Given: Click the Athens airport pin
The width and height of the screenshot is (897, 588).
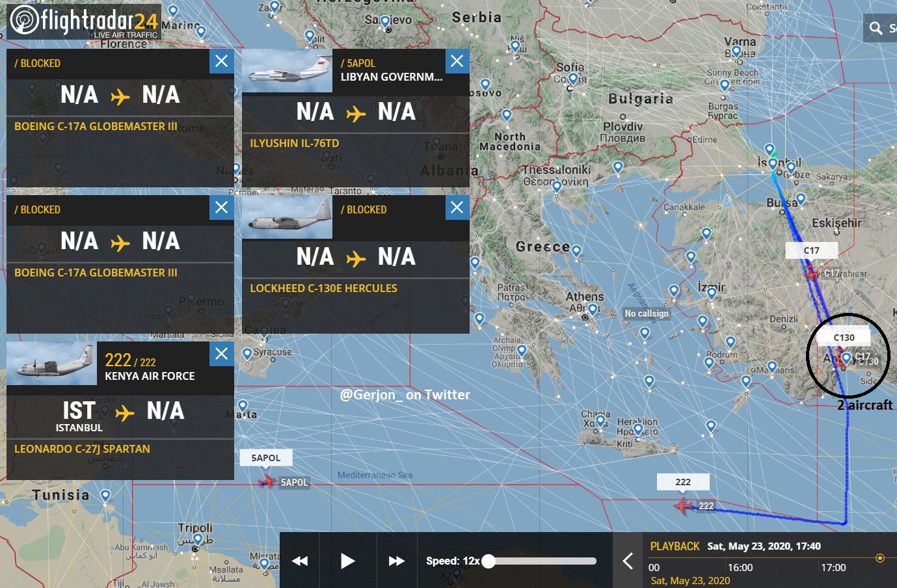Looking at the screenshot, I should click(593, 309).
